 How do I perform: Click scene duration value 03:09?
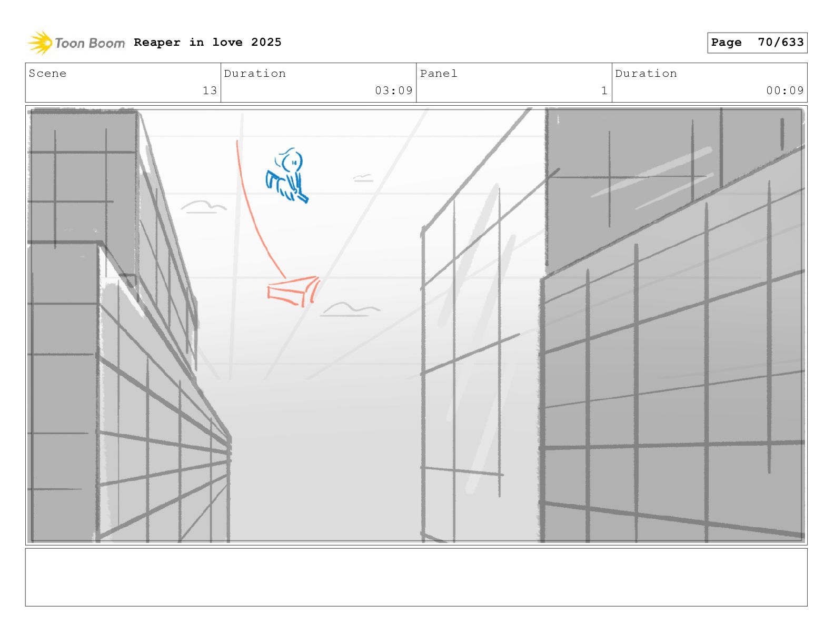pos(393,90)
